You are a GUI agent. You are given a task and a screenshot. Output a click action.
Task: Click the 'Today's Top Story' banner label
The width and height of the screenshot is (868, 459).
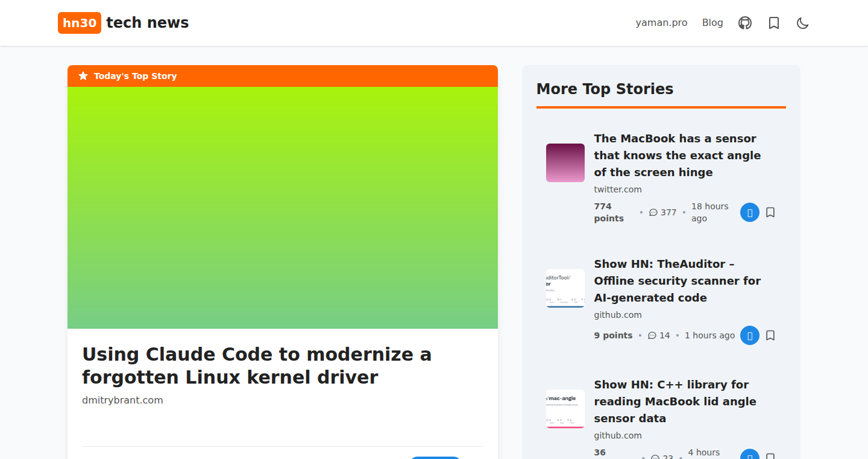click(x=135, y=76)
